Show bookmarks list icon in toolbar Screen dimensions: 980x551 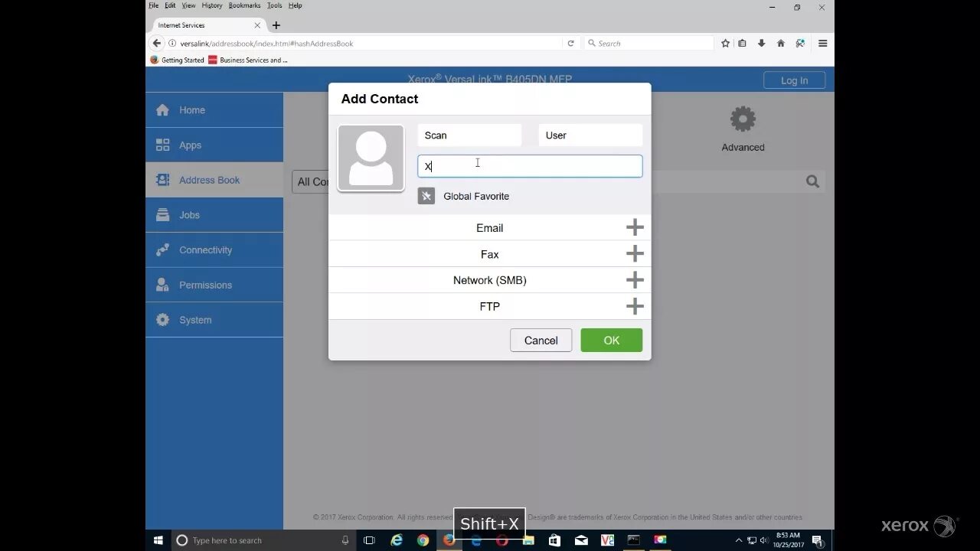pos(742,44)
